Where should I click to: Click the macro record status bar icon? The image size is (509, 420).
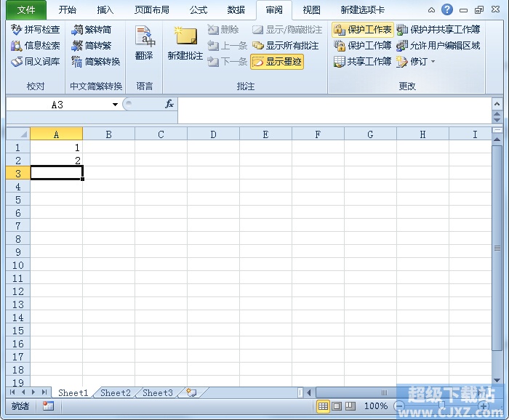(48, 406)
